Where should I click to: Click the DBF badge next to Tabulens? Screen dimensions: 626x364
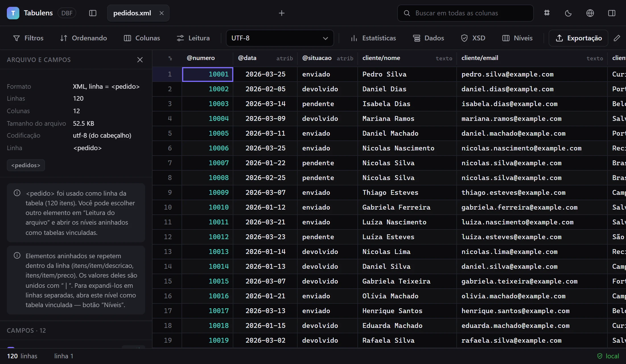tap(67, 13)
